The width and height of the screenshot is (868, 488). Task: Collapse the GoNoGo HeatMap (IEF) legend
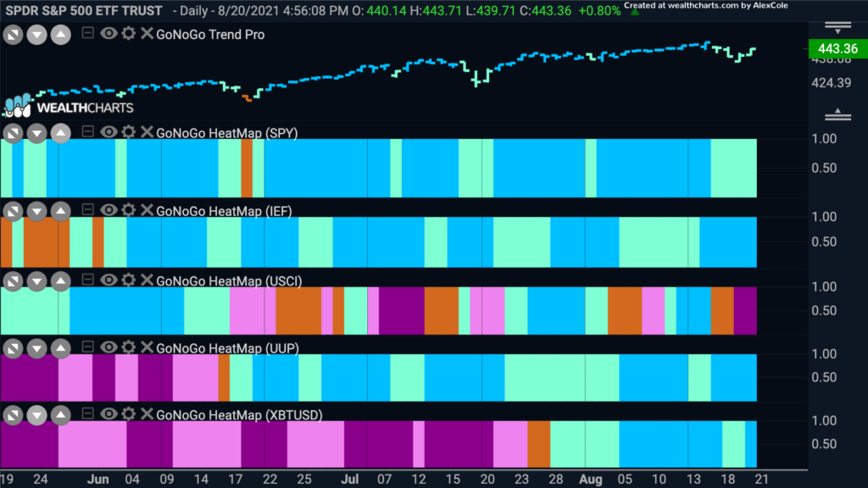(x=87, y=210)
